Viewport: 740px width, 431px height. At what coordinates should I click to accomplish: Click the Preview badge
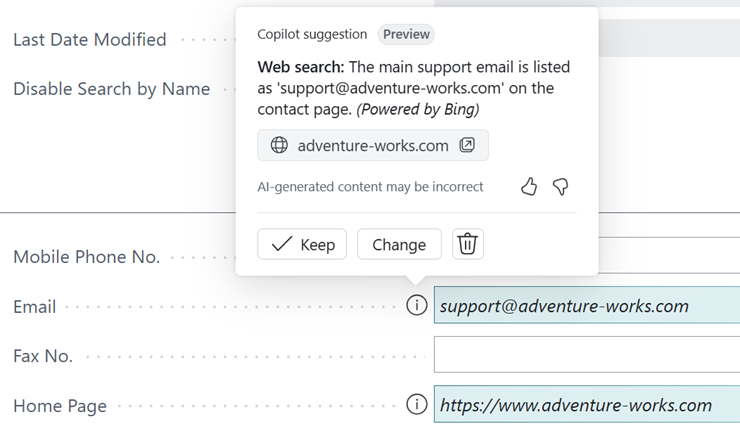[x=406, y=34]
